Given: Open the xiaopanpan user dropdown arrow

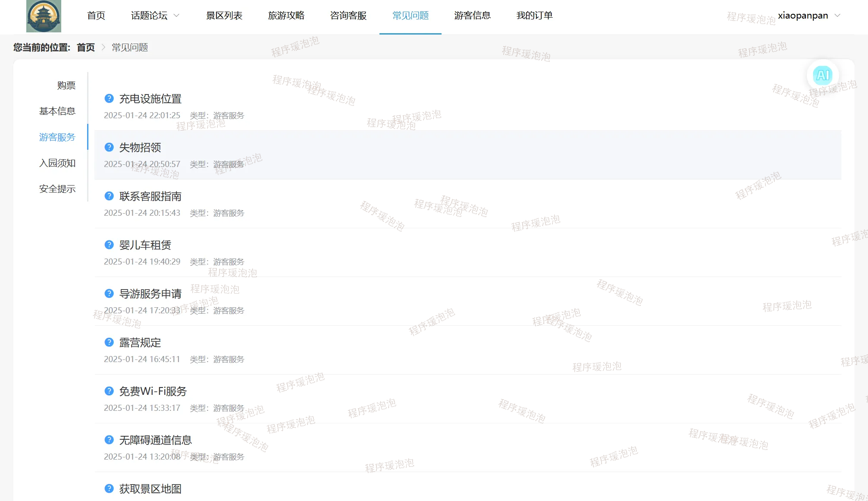Looking at the screenshot, I should point(837,16).
